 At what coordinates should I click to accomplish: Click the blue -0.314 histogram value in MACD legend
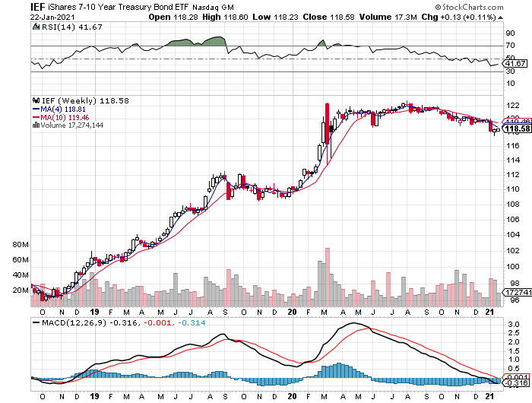coord(192,323)
